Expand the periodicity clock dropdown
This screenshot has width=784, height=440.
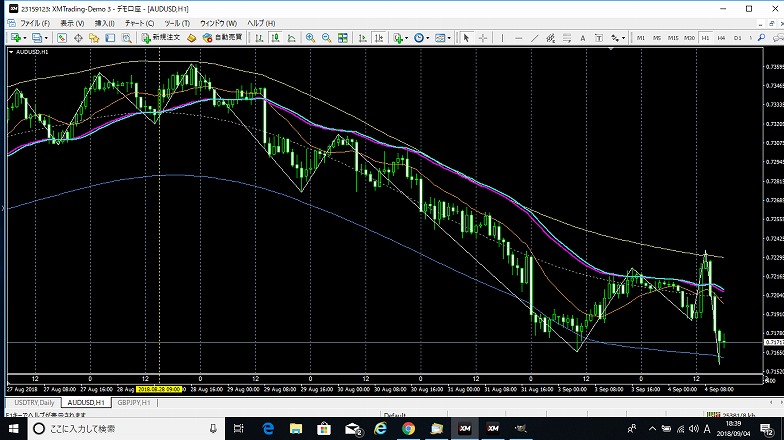pos(428,37)
